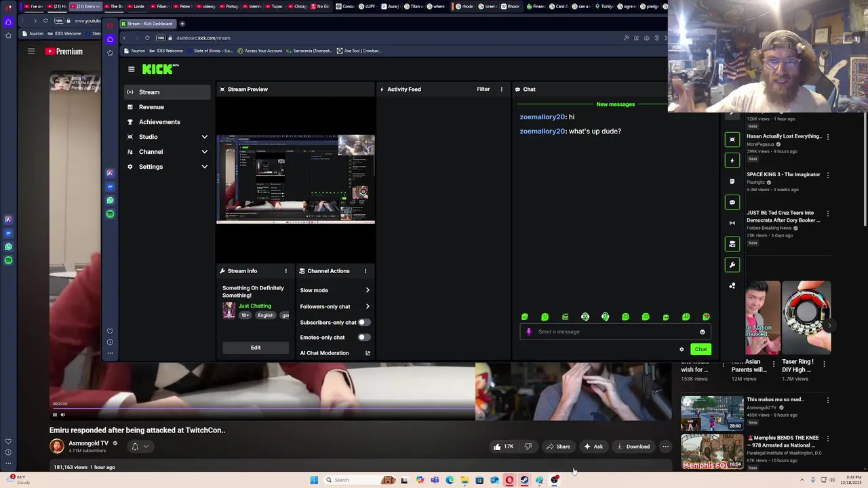Viewport: 868px width, 488px height.
Task: Open the Kick dashboard hamburger menu
Action: pos(132,69)
